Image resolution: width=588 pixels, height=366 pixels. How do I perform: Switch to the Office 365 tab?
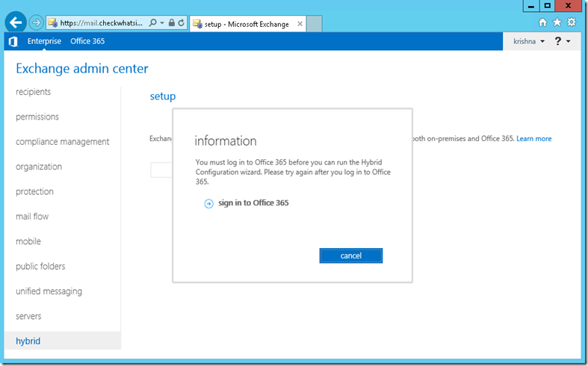click(87, 41)
